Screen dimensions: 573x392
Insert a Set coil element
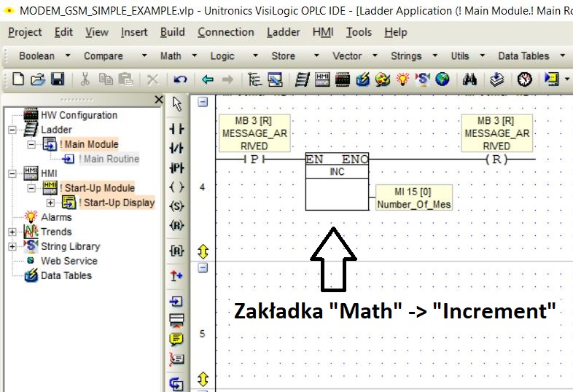coord(177,206)
